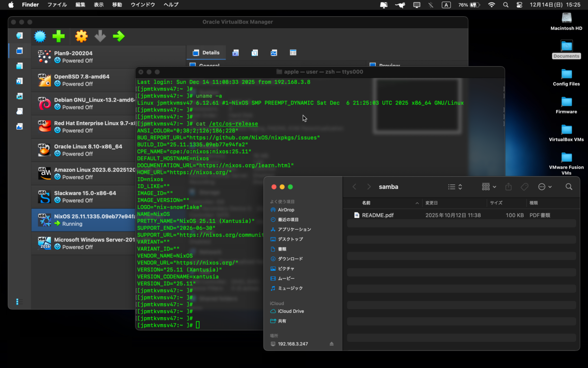Eject the 192.168.3.247 network server

pyautogui.click(x=332, y=344)
